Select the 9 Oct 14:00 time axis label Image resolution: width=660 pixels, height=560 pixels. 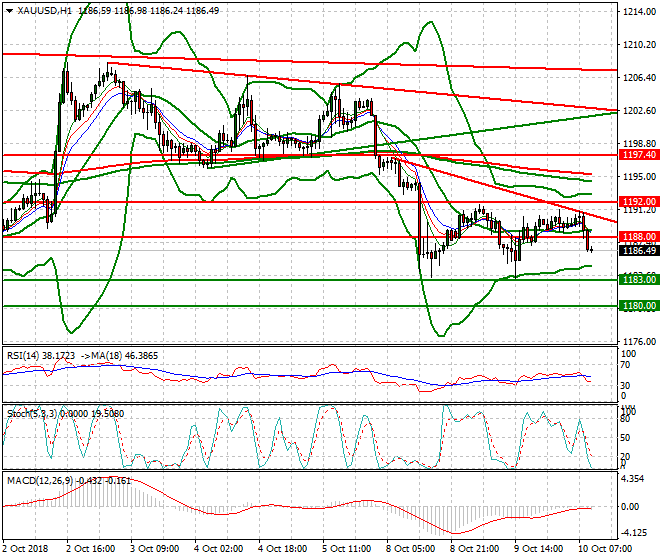[x=538, y=549]
